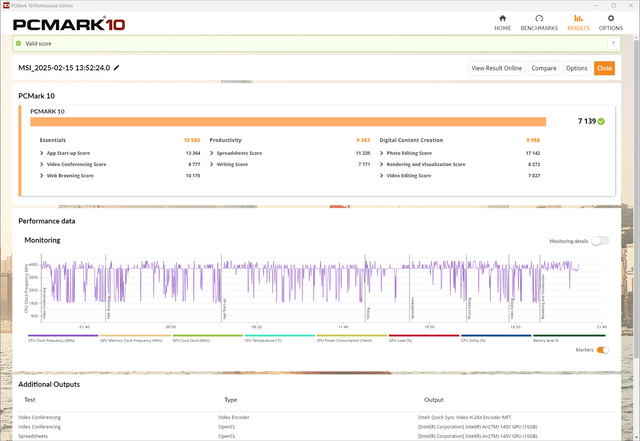Click Intel Quick Sync Video H.264 Encoder output
The width and height of the screenshot is (640, 441).
click(464, 417)
